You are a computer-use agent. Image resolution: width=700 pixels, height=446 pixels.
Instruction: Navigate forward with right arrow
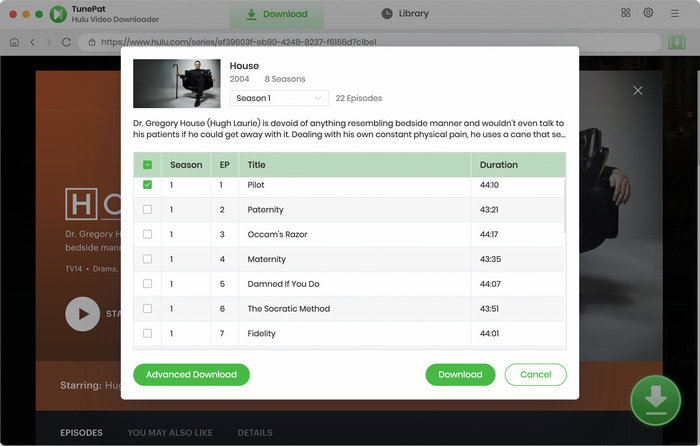pos(49,42)
